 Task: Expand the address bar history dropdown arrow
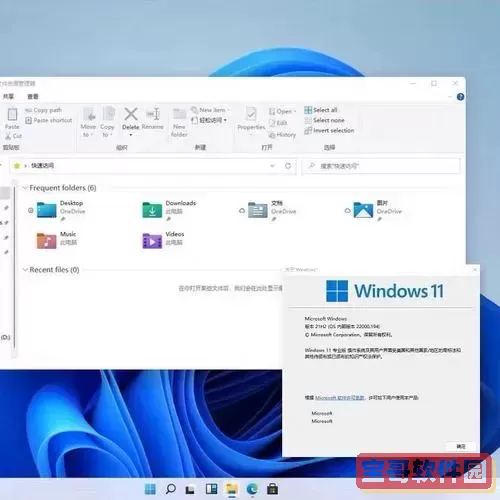[x=272, y=166]
